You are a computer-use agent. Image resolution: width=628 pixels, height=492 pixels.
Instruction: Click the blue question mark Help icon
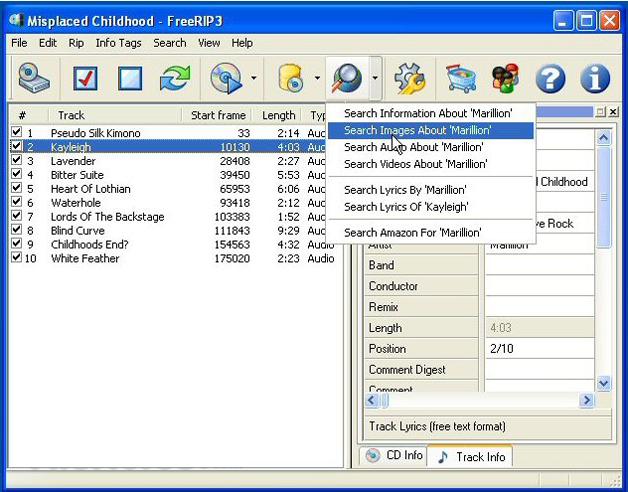550,78
